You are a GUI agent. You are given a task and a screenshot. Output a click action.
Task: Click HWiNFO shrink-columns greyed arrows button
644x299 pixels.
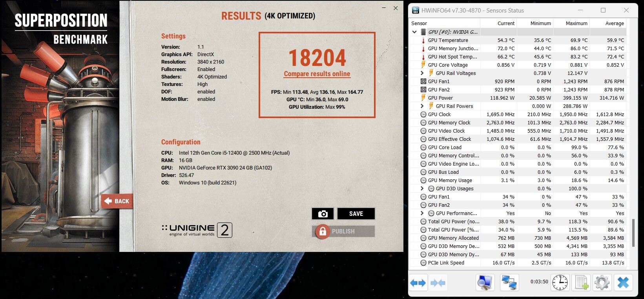[x=437, y=283]
